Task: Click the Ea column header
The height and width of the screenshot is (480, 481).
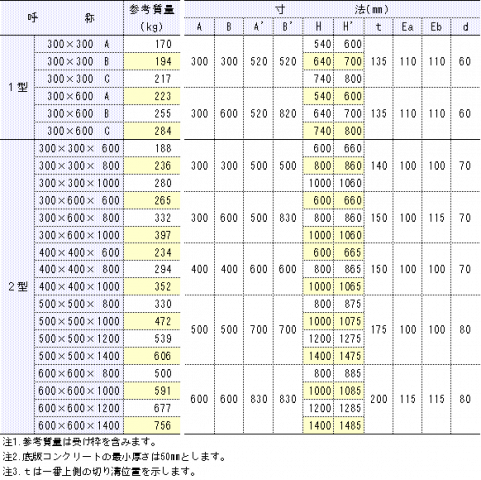Action: tap(407, 27)
